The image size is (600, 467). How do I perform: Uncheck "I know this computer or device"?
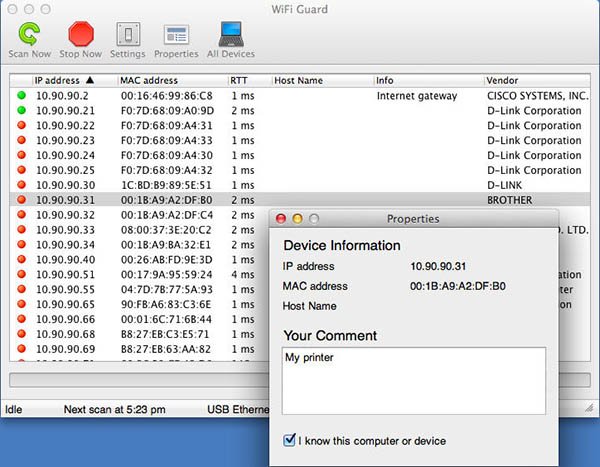(290, 440)
